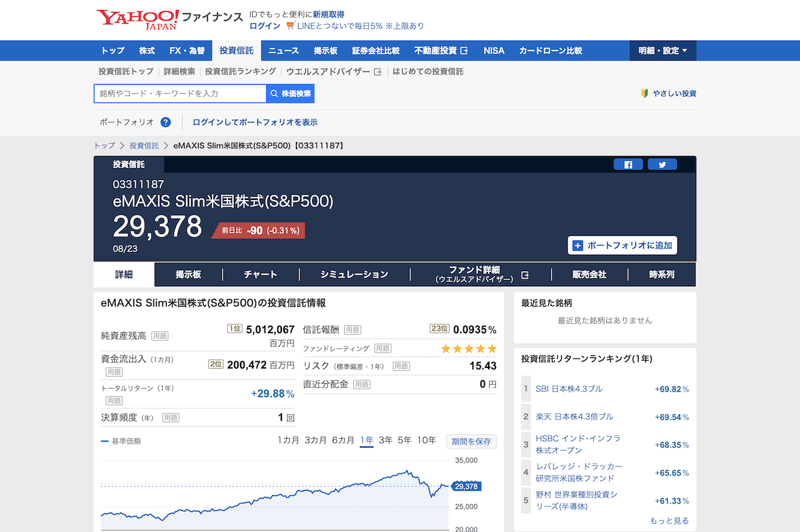Click the 新規取得 ID registration link
Image resolution: width=800 pixels, height=532 pixels.
pos(329,14)
